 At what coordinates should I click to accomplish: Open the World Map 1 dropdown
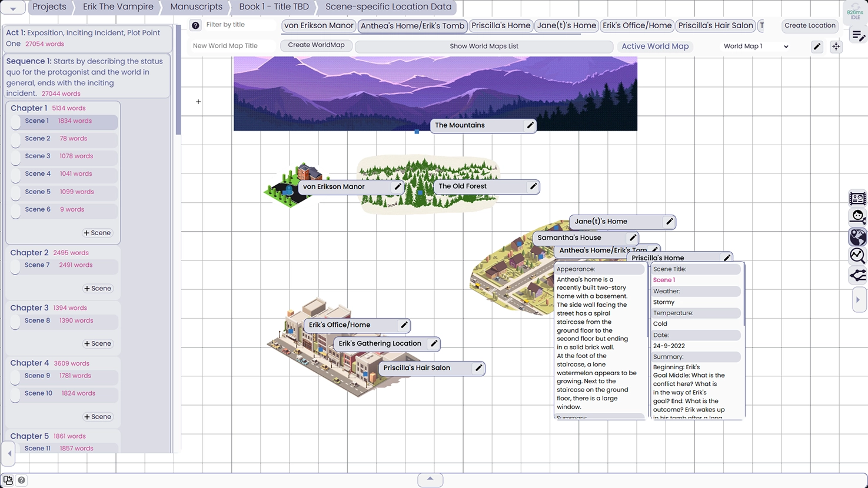coord(756,46)
